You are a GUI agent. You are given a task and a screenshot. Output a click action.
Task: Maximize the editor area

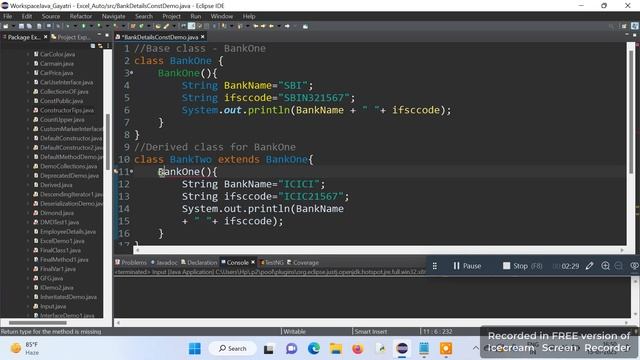click(x=635, y=35)
